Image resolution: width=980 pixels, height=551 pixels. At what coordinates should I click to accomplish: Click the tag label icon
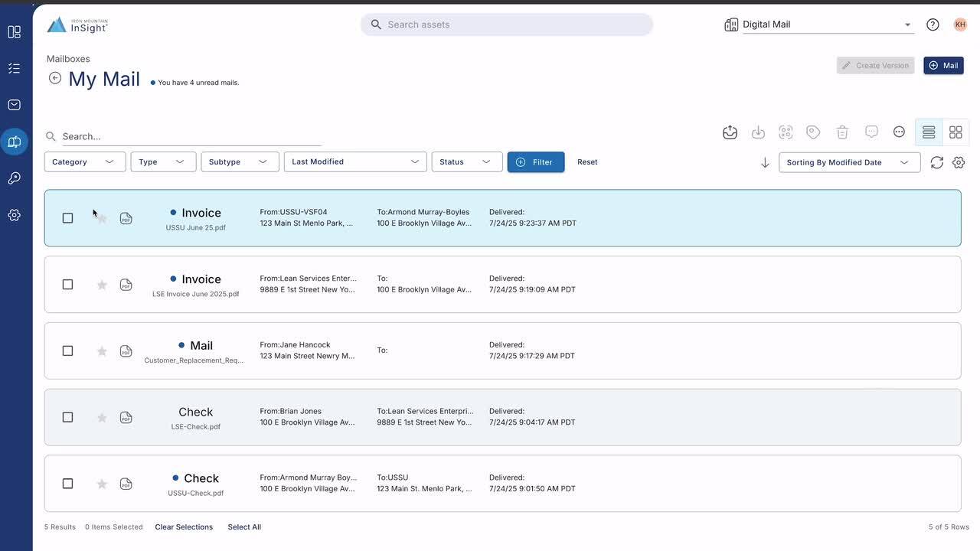[813, 132]
